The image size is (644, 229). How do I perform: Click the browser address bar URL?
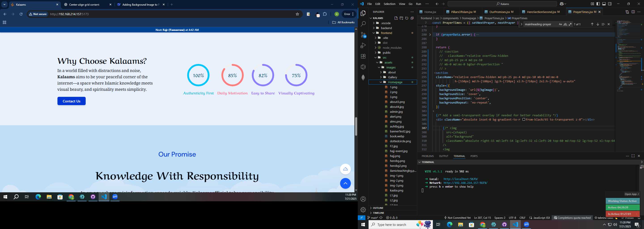coord(69,14)
